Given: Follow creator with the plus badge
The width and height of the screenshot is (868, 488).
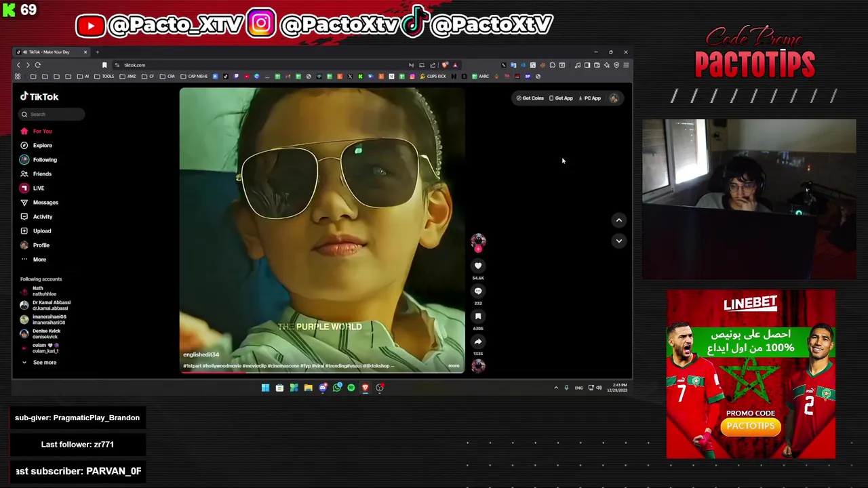Looking at the screenshot, I should pyautogui.click(x=478, y=249).
